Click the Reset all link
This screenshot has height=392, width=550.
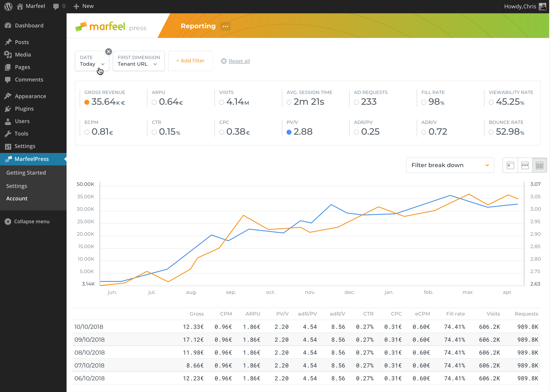point(239,61)
